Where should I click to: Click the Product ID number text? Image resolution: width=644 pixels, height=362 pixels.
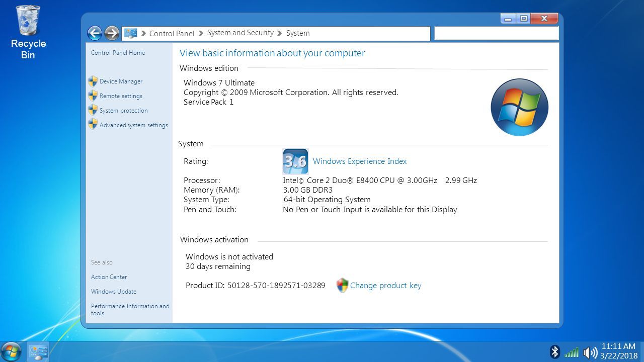[x=276, y=286]
